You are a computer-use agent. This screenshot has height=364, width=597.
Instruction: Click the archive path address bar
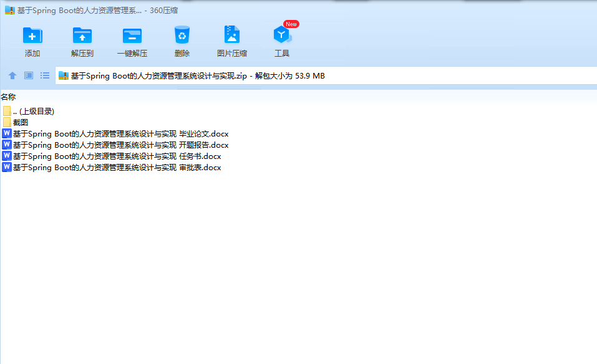point(326,75)
